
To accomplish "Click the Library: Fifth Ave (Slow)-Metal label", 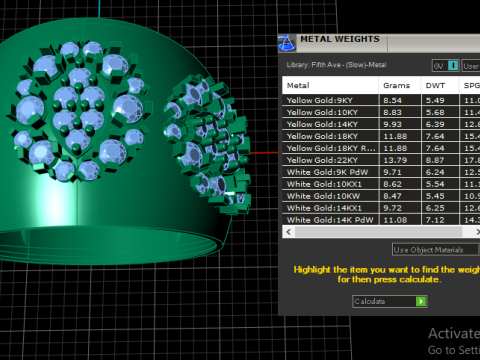I will pos(336,65).
